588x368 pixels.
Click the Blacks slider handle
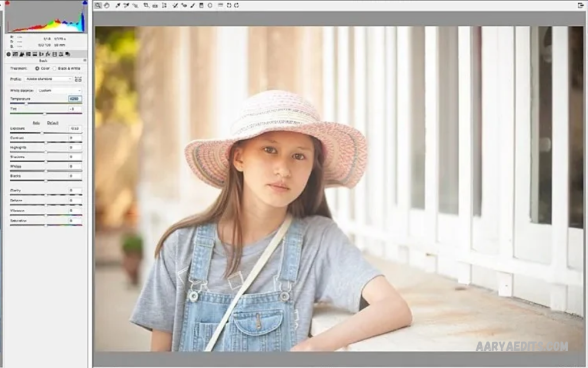(x=46, y=181)
